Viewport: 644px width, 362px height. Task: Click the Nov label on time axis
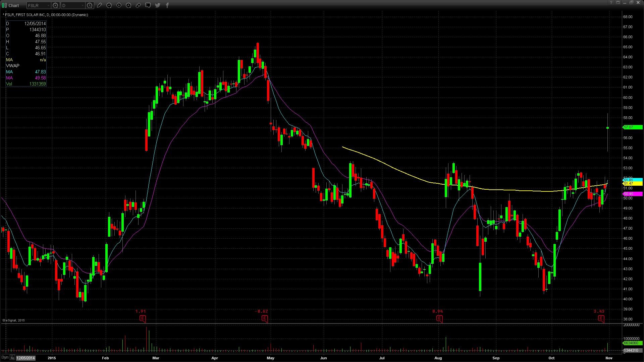[609, 358]
